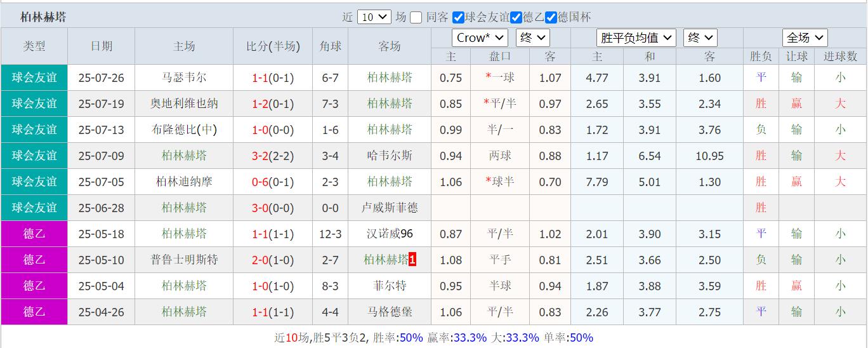Uncheck the 德乙 league checkbox
This screenshot has height=348, width=868.
[516, 18]
